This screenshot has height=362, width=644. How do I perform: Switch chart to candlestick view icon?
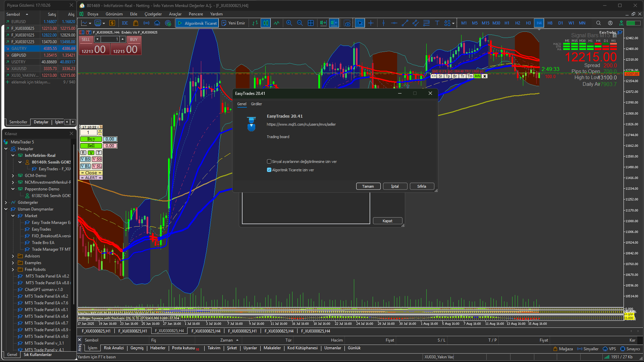coord(266,23)
